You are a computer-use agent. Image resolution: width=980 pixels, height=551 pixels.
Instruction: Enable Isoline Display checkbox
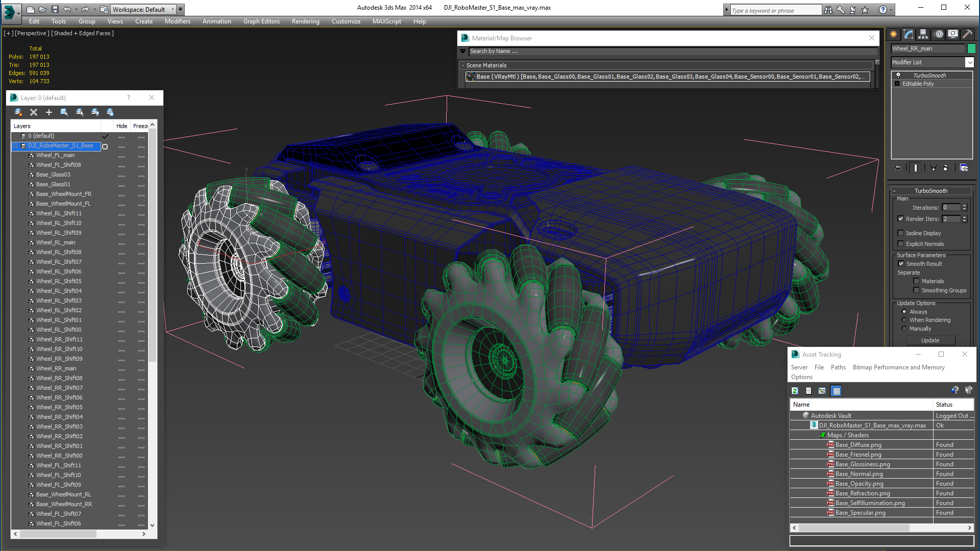900,233
